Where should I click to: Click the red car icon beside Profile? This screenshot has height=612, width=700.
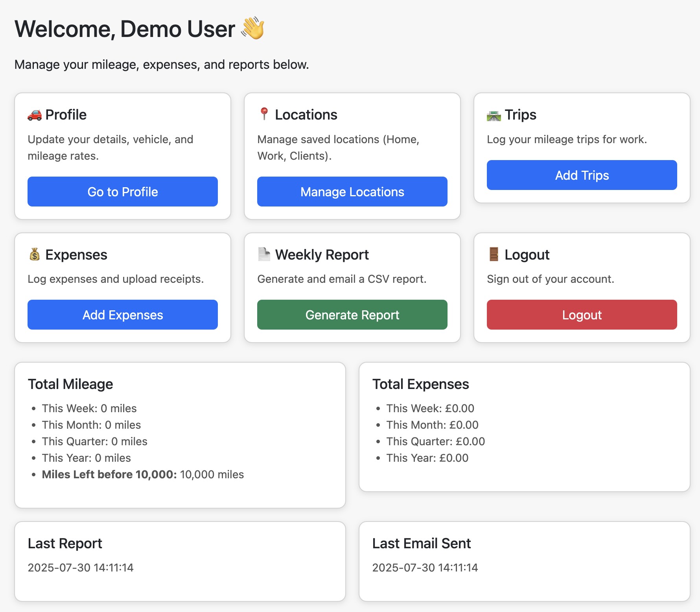pos(35,115)
